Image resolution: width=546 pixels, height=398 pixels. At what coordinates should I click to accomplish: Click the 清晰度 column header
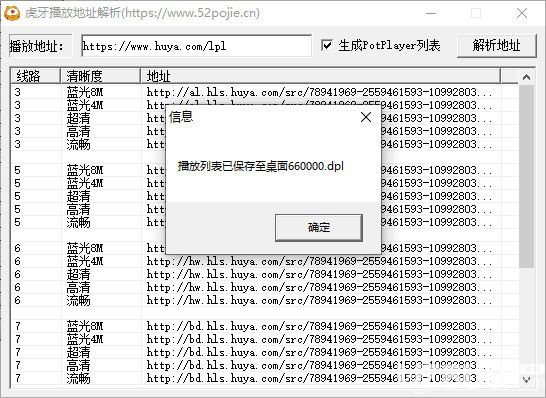(x=101, y=76)
